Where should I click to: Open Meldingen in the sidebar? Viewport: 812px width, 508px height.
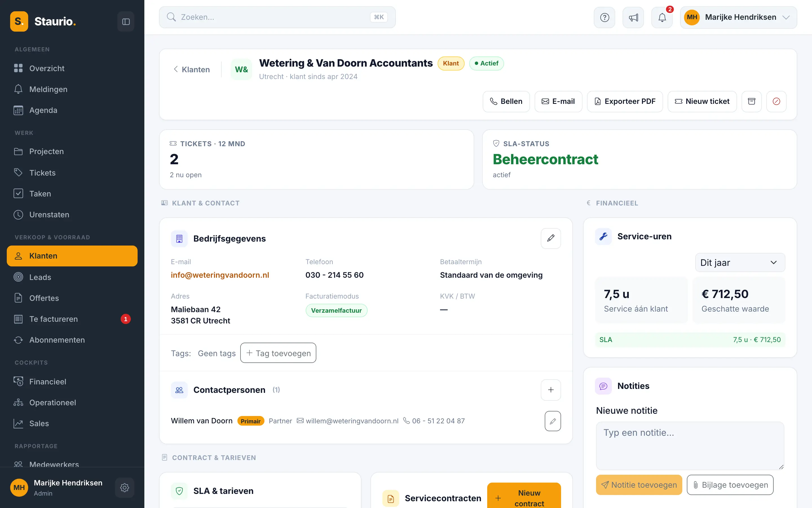(x=72, y=89)
